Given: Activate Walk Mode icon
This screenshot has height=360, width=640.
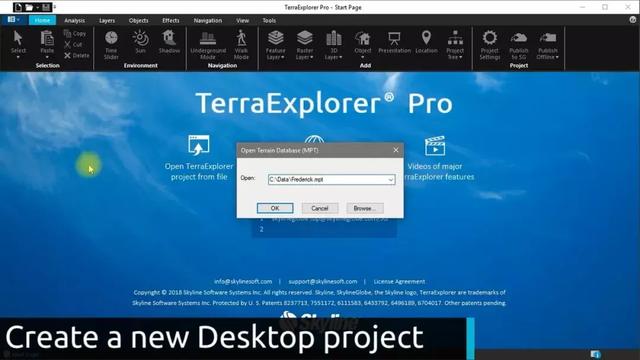Looking at the screenshot, I should pyautogui.click(x=241, y=45).
